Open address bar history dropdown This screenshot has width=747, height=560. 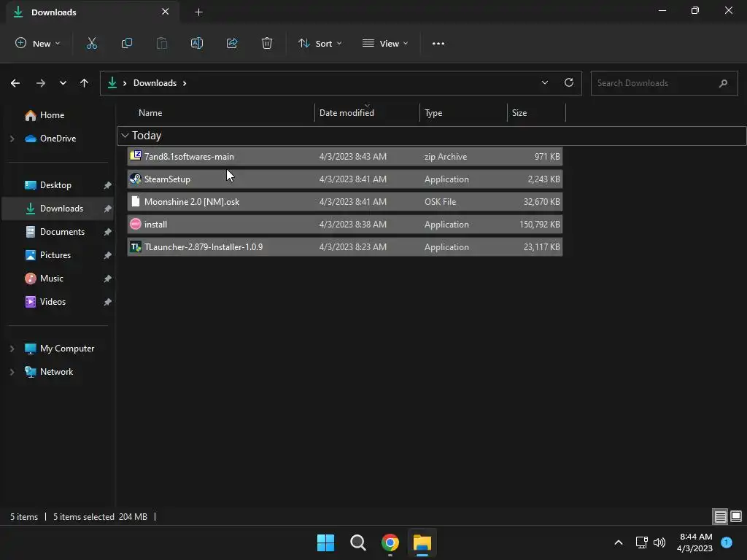coord(544,82)
